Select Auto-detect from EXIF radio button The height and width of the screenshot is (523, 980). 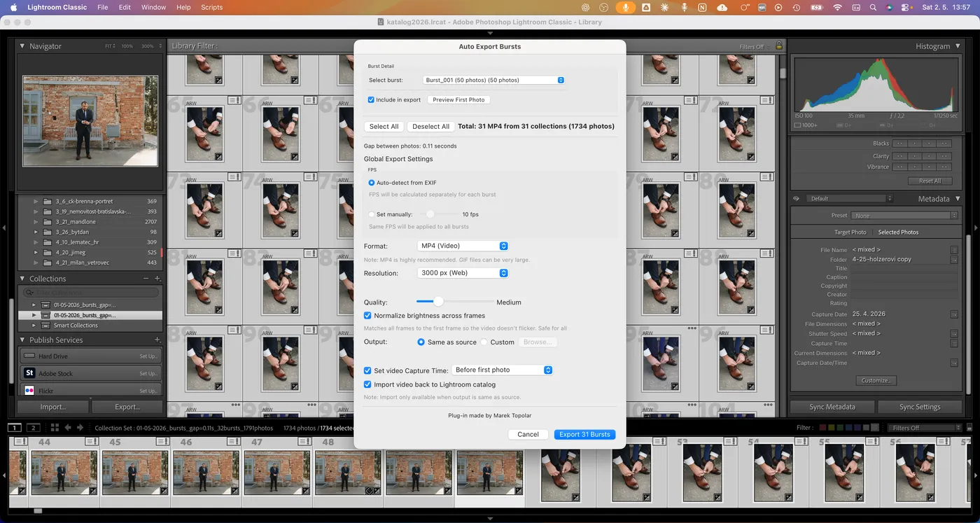(372, 183)
